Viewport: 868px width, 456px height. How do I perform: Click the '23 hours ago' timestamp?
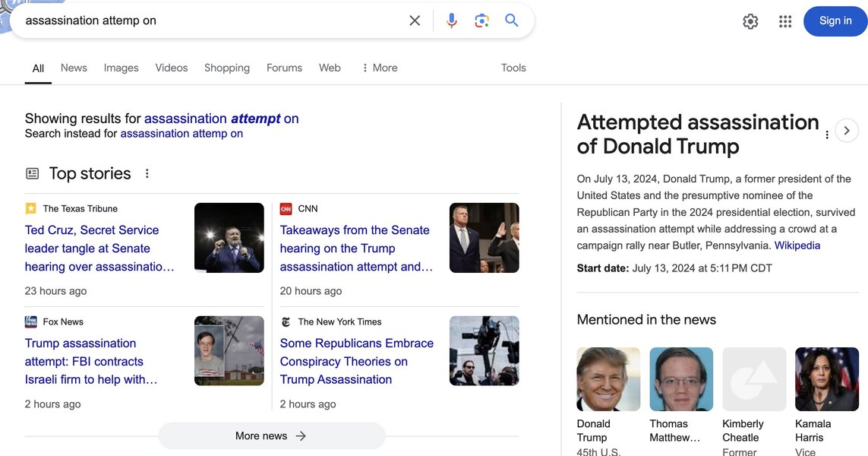(56, 291)
